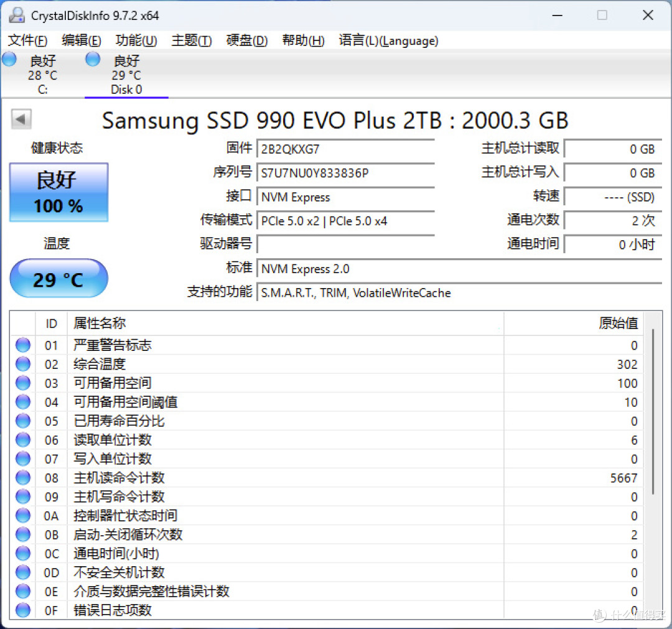This screenshot has height=629, width=672.
Task: Select the 介质与数据完整性错误计数 row text
Action: (151, 591)
